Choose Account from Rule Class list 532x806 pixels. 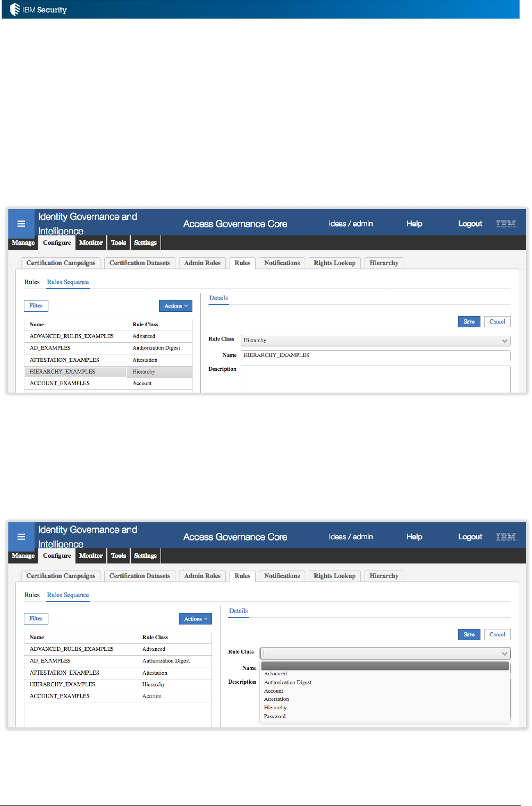point(385,691)
